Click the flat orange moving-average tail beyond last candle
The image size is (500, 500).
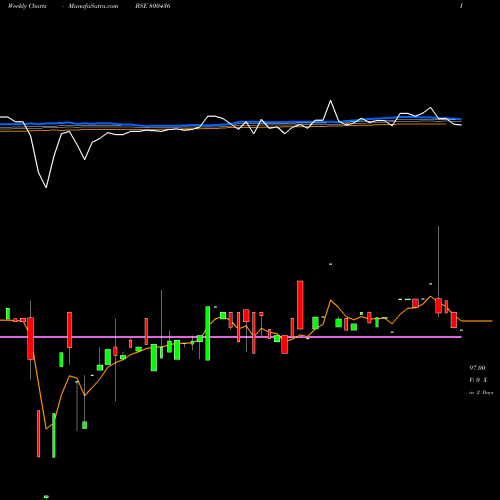(477, 321)
